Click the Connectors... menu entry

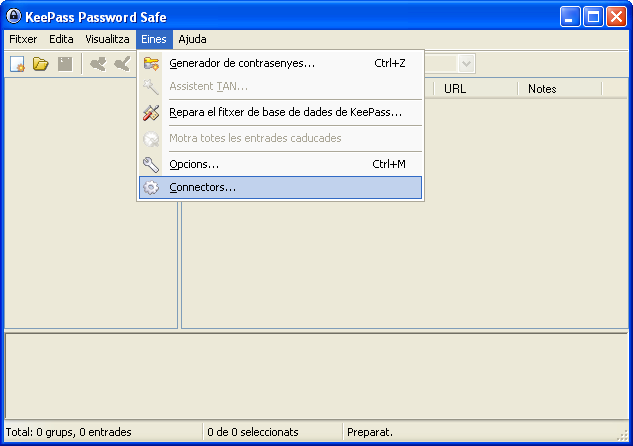(x=281, y=187)
